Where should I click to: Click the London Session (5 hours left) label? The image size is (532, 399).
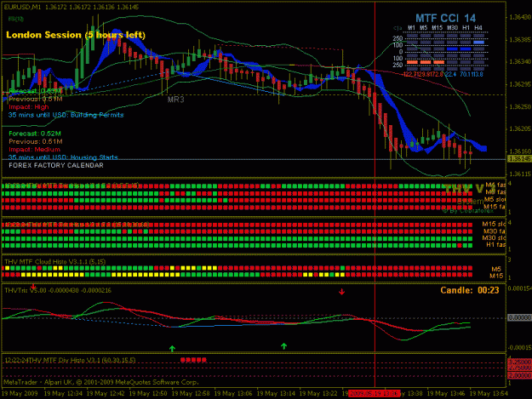coord(76,35)
